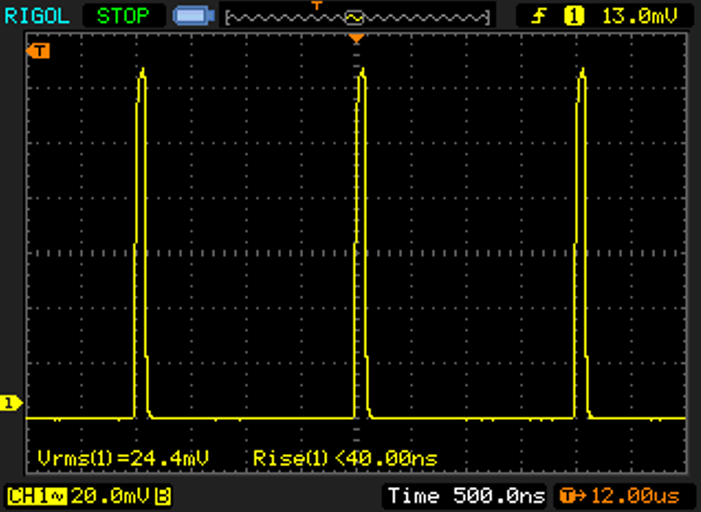Click the orange trigger position triangle above grid
This screenshot has height=512, width=701.
coord(355,38)
